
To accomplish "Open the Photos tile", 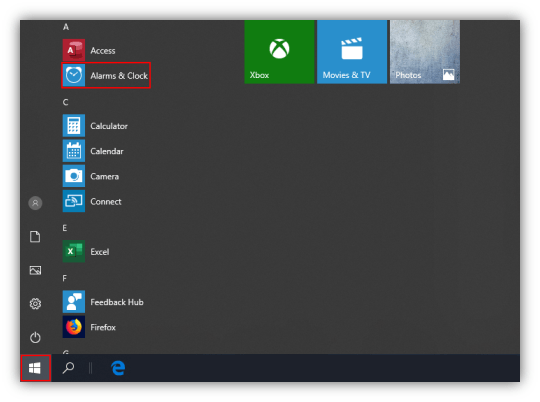I will click(425, 52).
